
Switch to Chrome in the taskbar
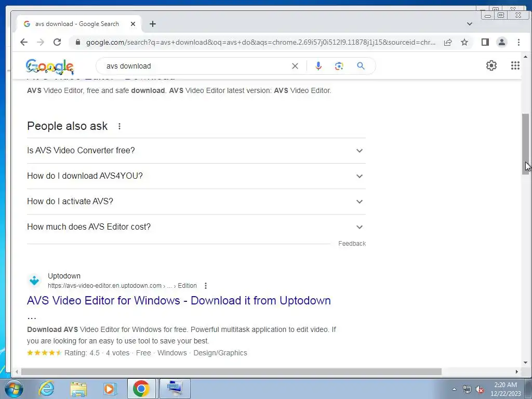tap(141, 389)
